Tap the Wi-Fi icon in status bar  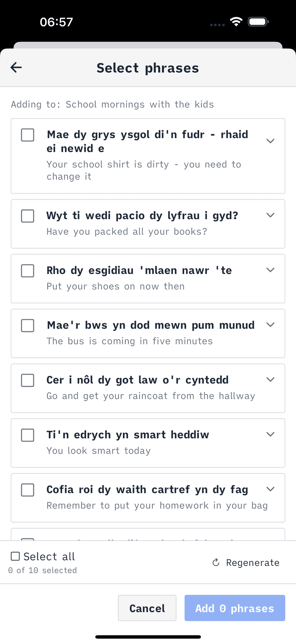[x=237, y=21]
